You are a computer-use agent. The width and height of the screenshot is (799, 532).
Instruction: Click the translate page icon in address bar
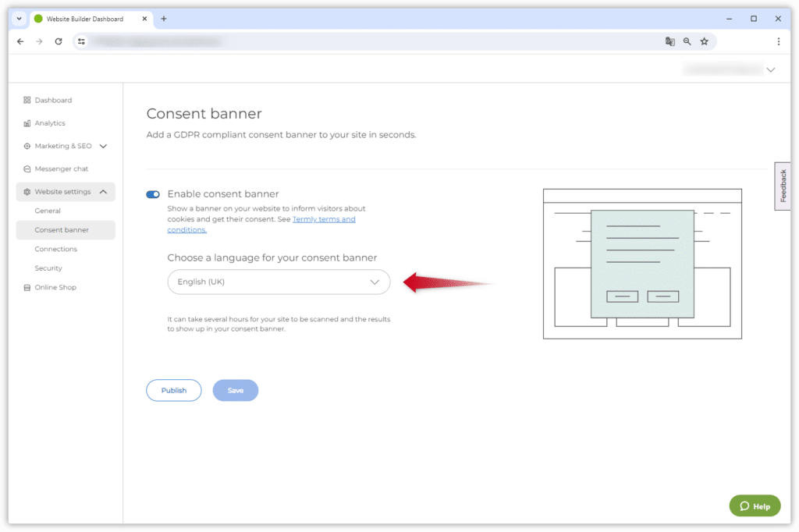click(669, 41)
